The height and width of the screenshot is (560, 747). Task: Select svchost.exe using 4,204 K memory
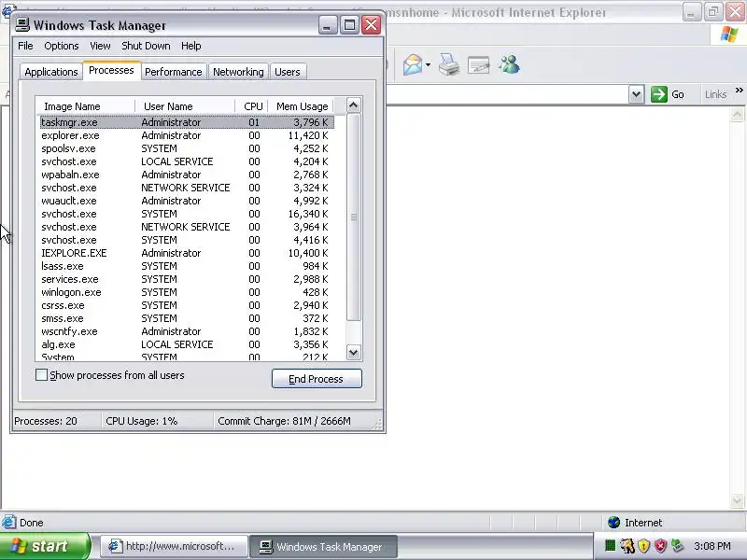pos(187,161)
